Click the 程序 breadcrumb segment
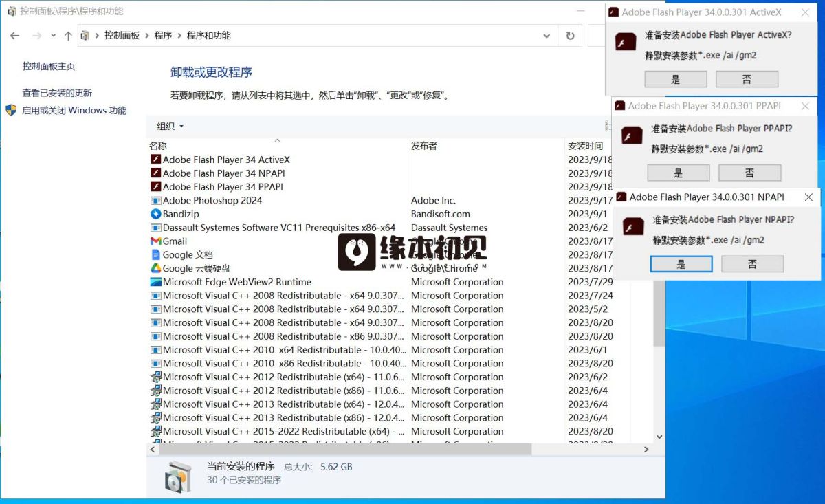Image resolution: width=825 pixels, height=504 pixels. coord(164,36)
